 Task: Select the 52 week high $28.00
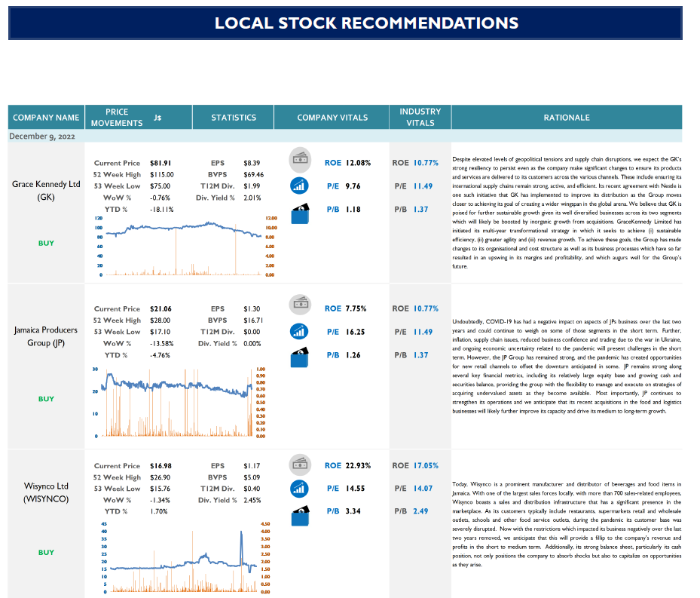[x=160, y=320]
